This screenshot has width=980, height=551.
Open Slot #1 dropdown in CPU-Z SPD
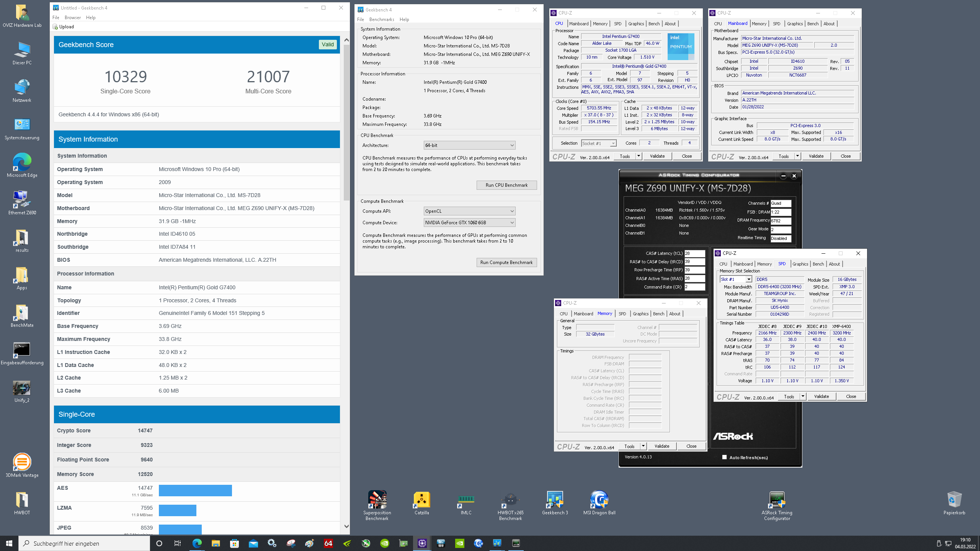pyautogui.click(x=736, y=279)
